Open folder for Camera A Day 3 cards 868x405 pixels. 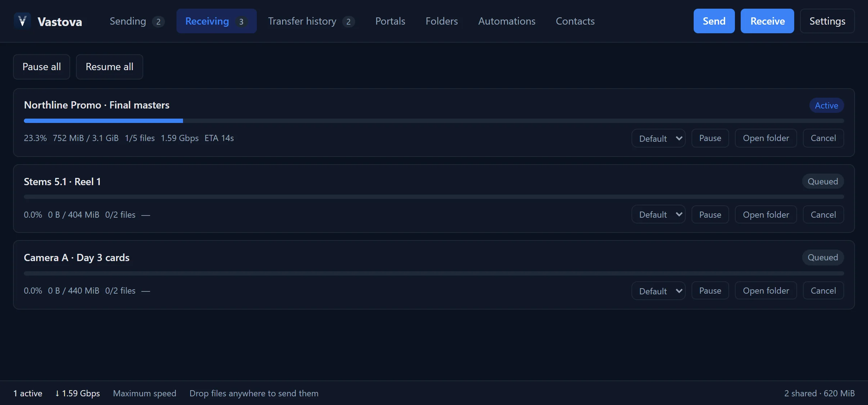(766, 291)
